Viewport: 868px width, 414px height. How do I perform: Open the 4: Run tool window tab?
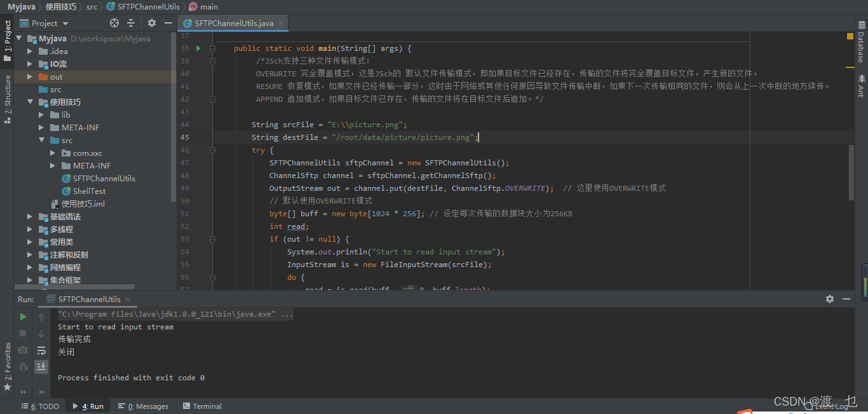(88, 406)
